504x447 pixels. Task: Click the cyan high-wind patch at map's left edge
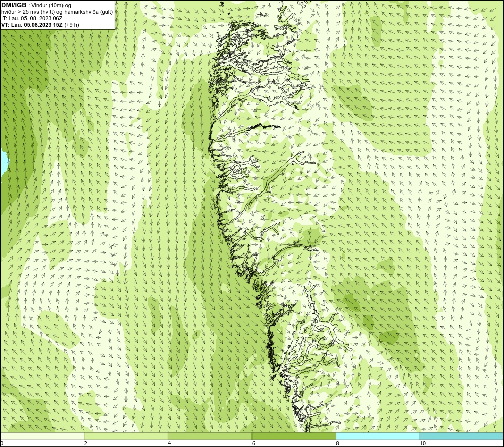point(3,164)
